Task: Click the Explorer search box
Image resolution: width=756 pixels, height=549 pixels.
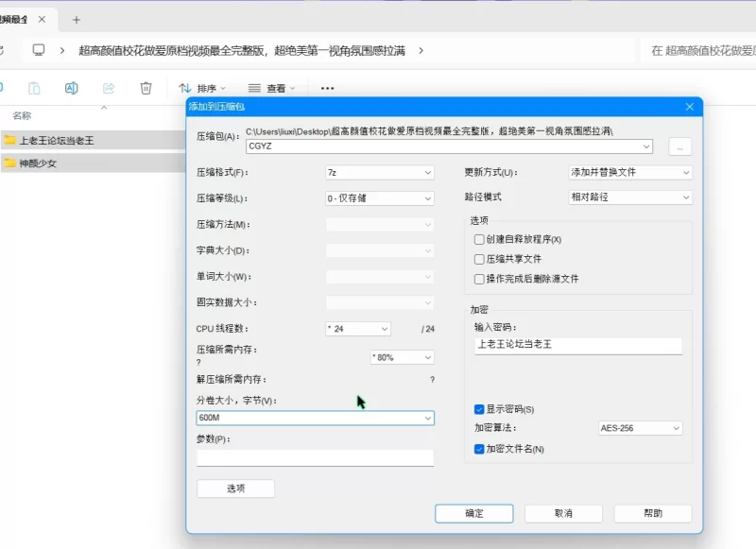Action: click(x=699, y=50)
